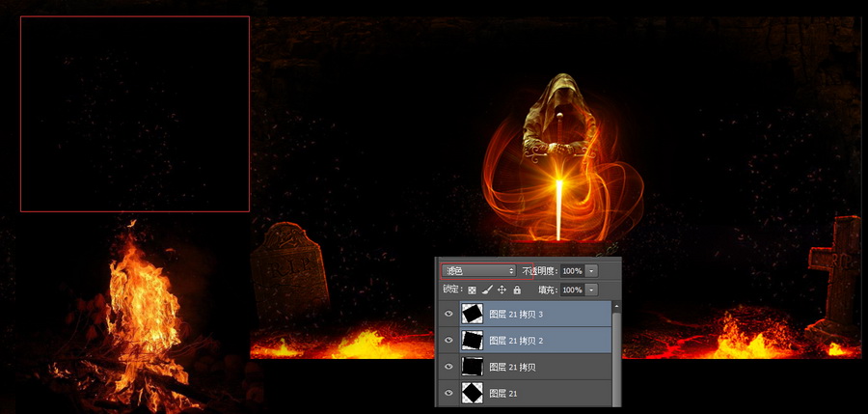868x414 pixels.
Task: Click thumbnail of 图层 21 拷贝 2
Action: pos(472,340)
